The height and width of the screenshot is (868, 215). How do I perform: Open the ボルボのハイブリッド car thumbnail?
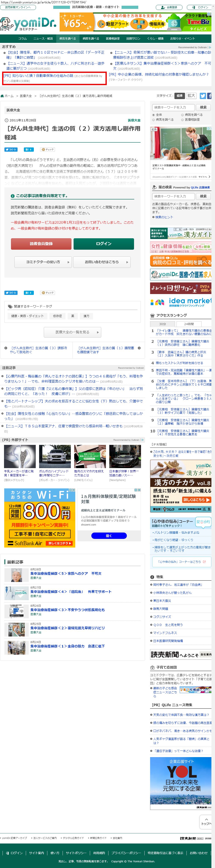tap(55, 456)
